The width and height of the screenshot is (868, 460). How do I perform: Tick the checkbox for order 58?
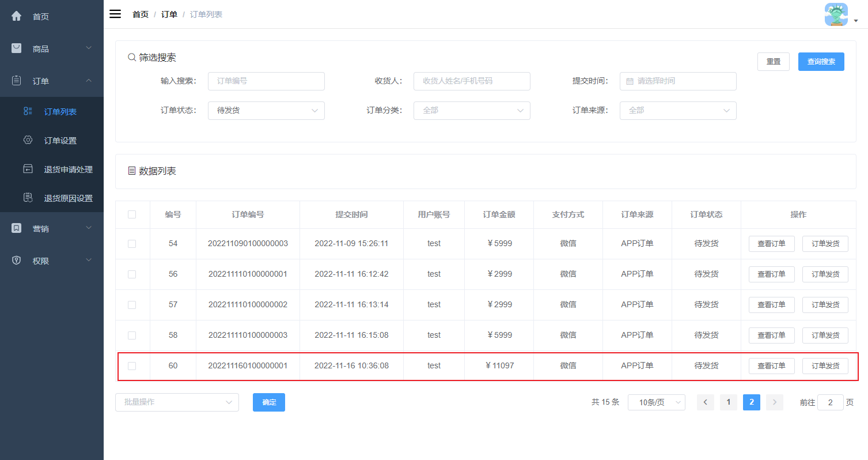pyautogui.click(x=132, y=335)
